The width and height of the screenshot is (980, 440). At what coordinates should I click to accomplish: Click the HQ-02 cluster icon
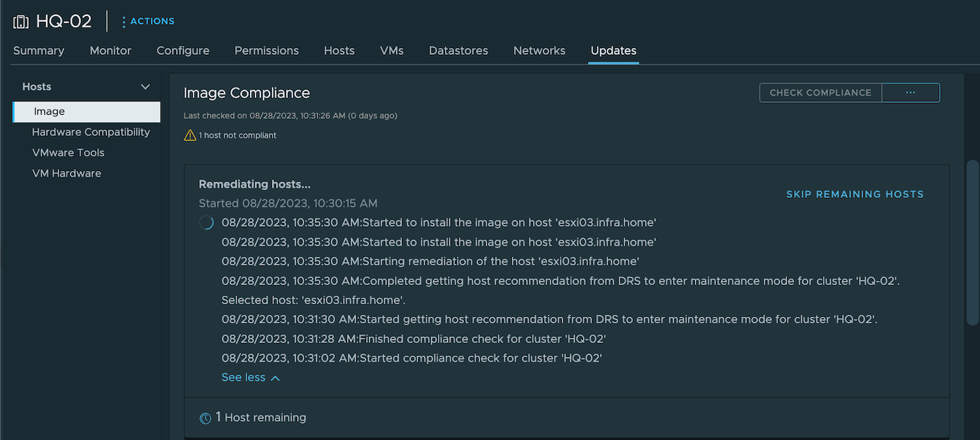coord(21,22)
